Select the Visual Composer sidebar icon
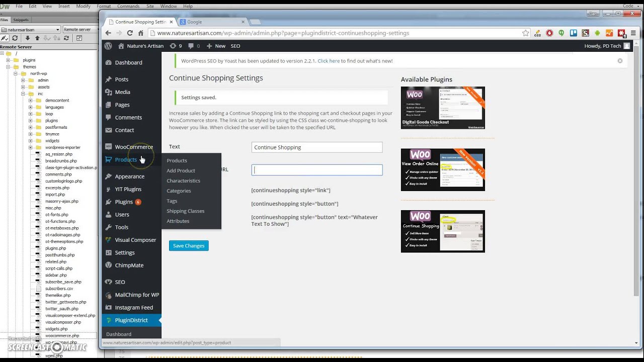Viewport: 644px width, 362px height. (109, 240)
